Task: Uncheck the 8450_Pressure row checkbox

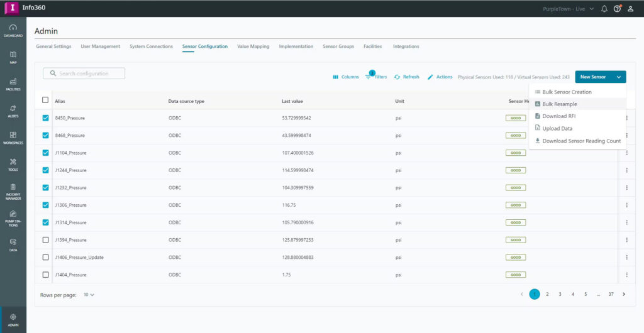Action: 45,118
